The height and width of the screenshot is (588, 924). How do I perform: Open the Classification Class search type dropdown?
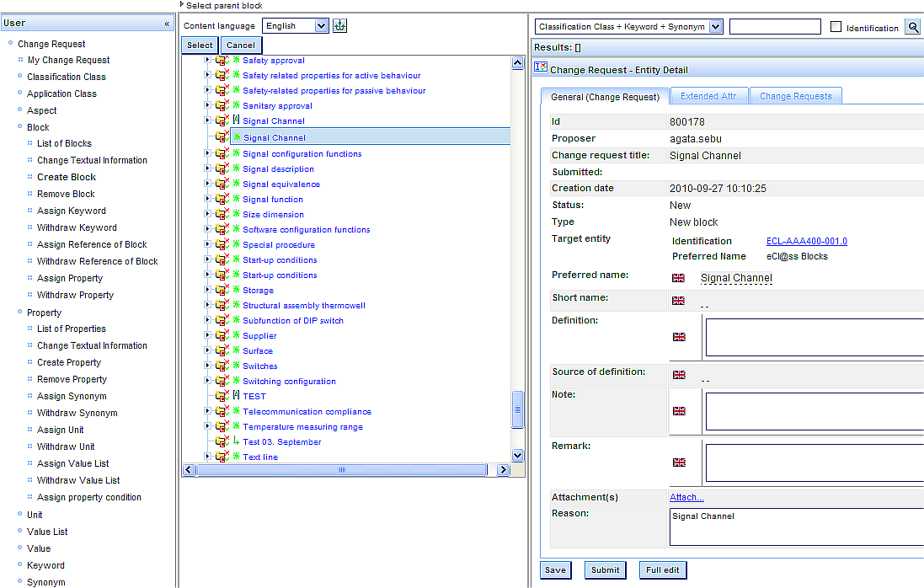pyautogui.click(x=629, y=27)
